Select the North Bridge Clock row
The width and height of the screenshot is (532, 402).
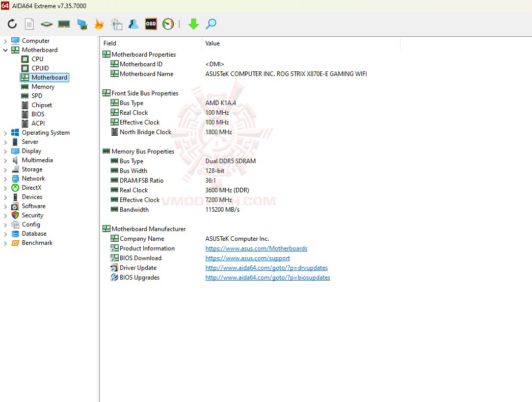click(171, 132)
